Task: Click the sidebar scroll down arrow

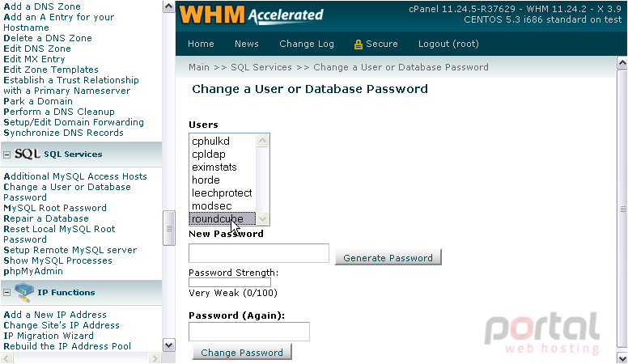Action: pyautogui.click(x=168, y=345)
